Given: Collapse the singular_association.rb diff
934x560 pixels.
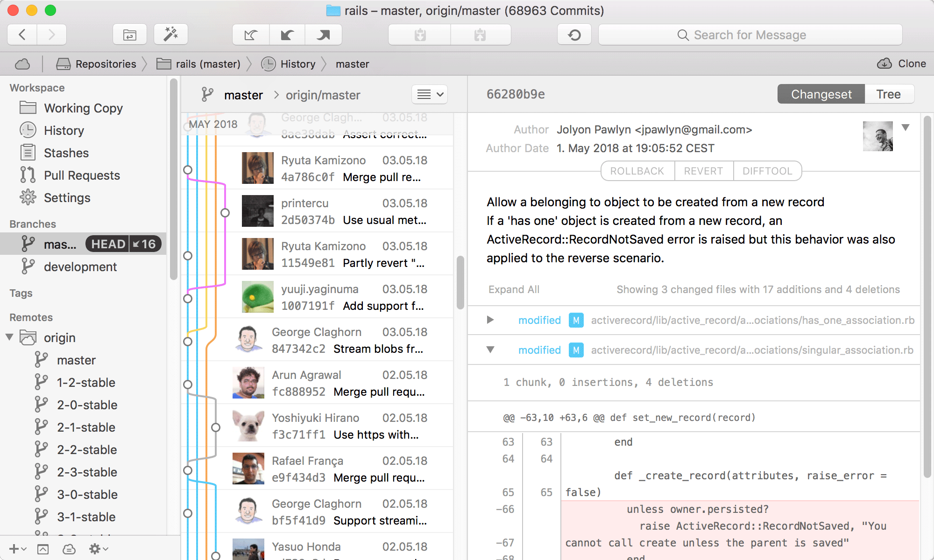Looking at the screenshot, I should [490, 350].
